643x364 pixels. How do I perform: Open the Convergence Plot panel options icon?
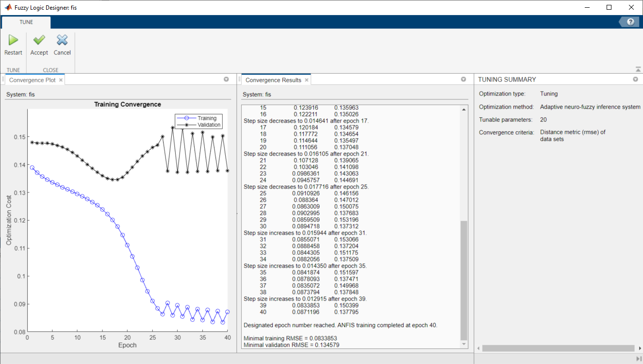[x=226, y=79]
